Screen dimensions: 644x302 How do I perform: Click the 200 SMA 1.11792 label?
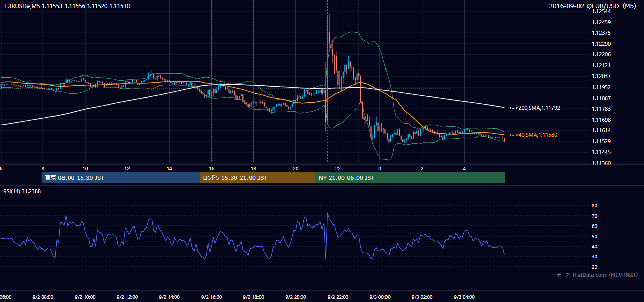pyautogui.click(x=535, y=108)
